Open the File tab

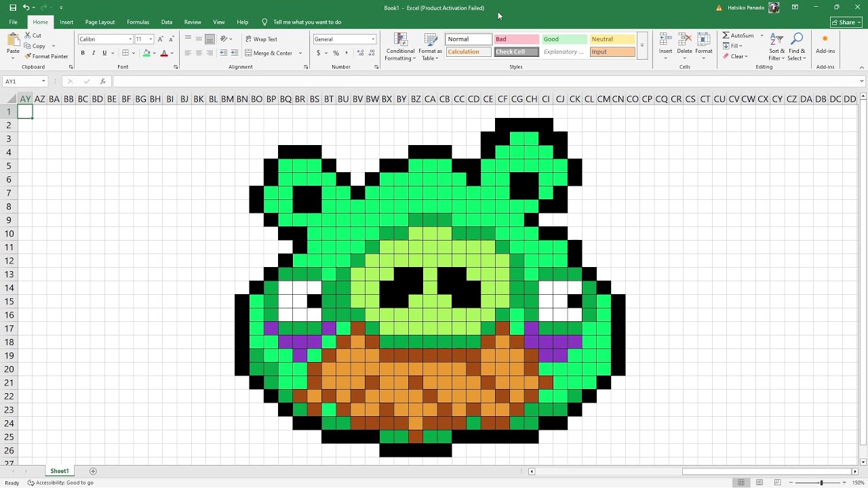(13, 22)
